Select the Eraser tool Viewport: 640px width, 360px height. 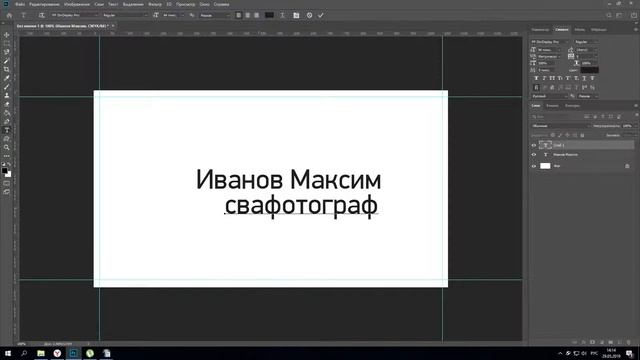coord(7,104)
